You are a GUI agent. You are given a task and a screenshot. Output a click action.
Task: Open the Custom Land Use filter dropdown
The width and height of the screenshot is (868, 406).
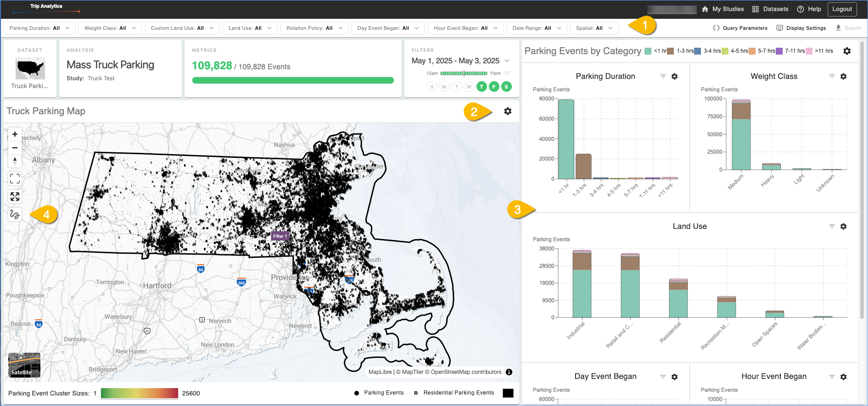[182, 28]
